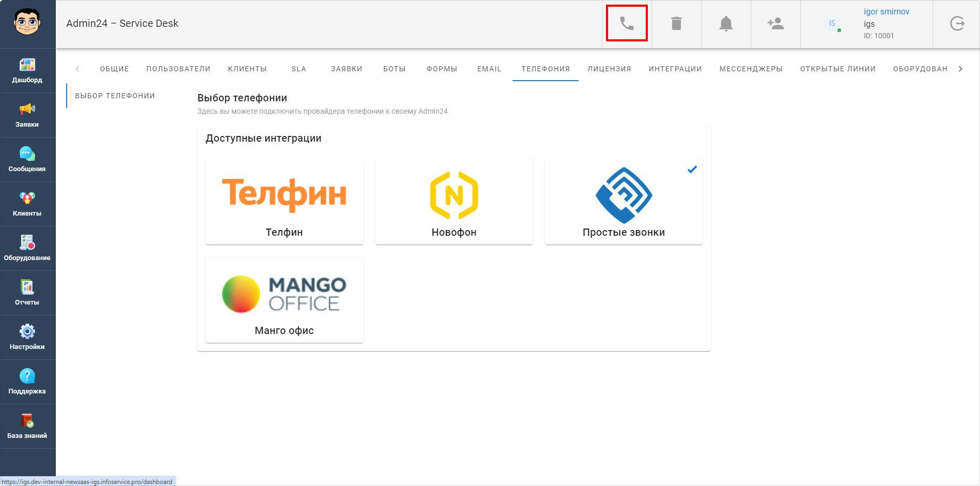Switch to БОТЫ tab
The height and width of the screenshot is (486, 980).
pos(394,69)
